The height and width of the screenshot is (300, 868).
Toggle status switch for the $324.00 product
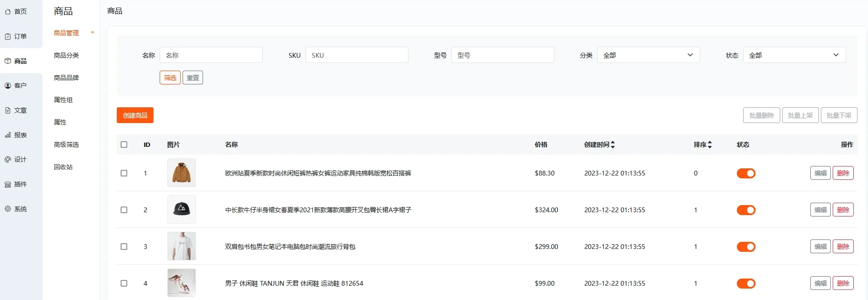click(x=746, y=210)
